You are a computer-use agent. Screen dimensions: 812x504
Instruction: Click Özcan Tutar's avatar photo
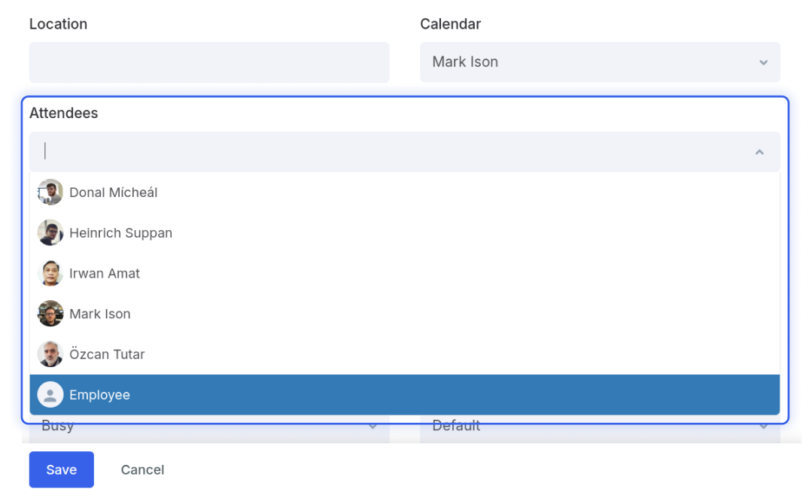point(50,354)
